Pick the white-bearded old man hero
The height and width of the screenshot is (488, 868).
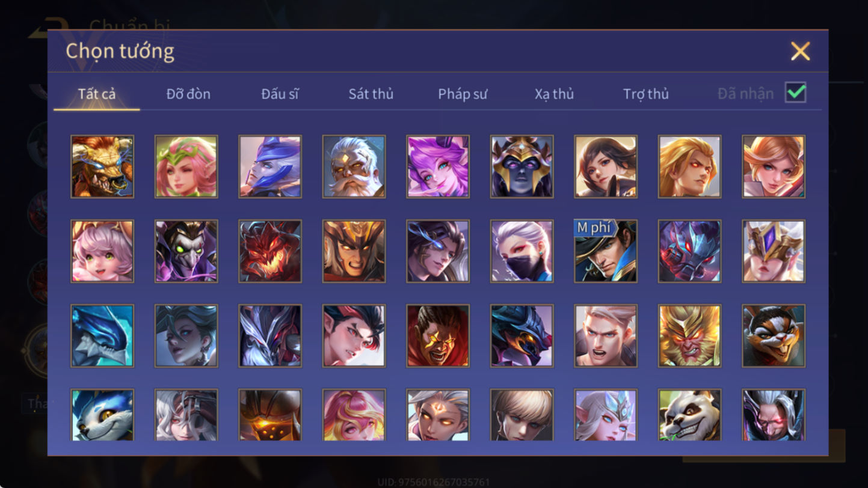pos(354,166)
